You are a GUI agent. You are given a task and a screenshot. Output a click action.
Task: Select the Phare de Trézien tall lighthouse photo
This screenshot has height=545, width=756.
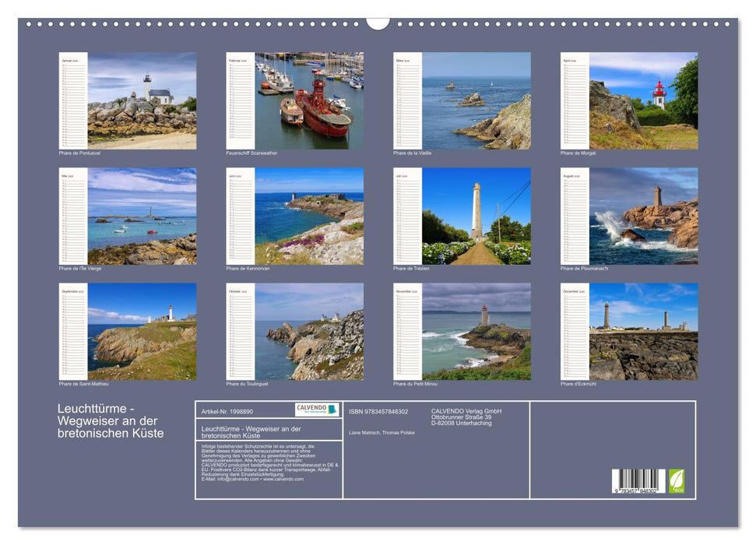click(476, 216)
